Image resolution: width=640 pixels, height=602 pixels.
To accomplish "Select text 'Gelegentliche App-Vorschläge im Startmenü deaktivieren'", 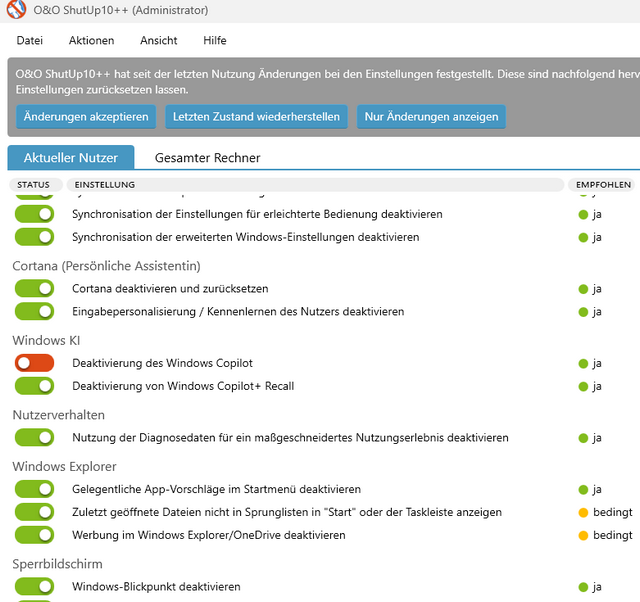I will [x=217, y=489].
